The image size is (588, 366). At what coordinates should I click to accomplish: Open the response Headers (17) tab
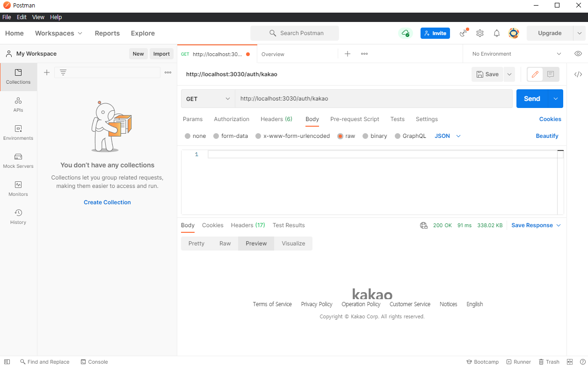[x=248, y=225]
